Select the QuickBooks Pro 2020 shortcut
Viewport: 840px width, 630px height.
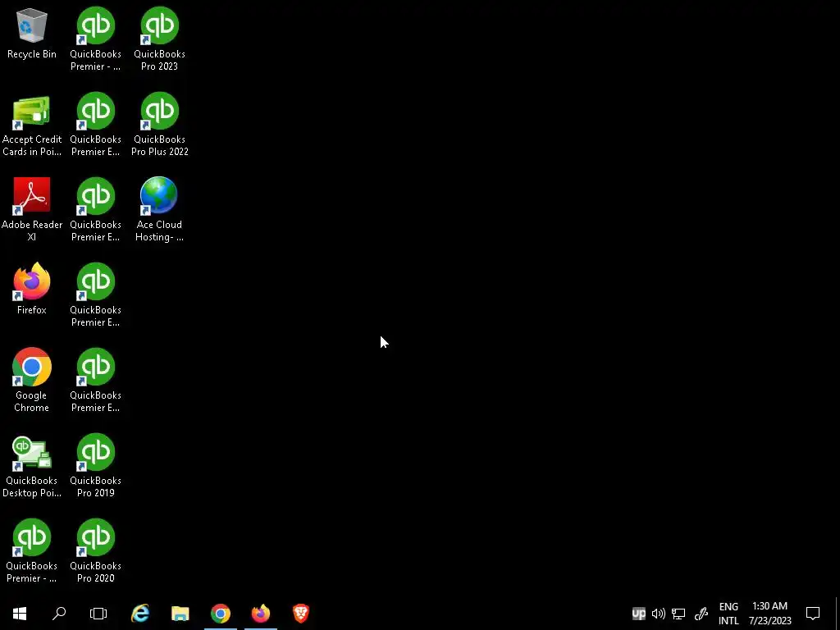[x=96, y=550]
